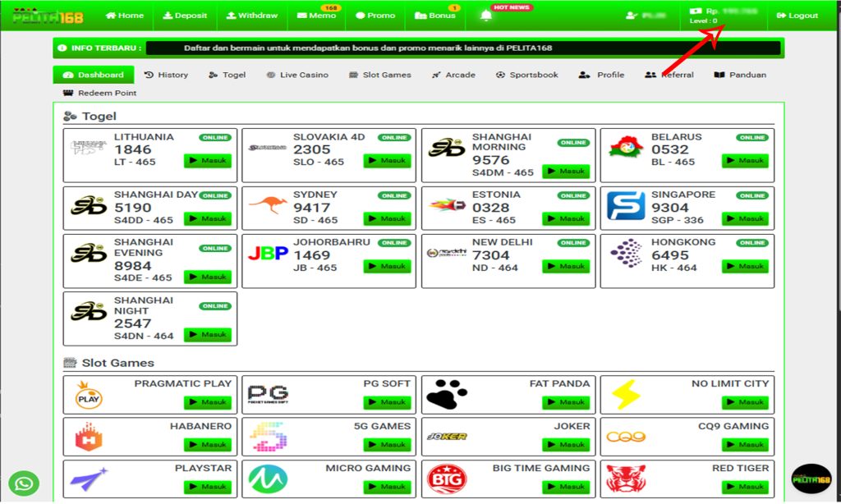This screenshot has width=841, height=504.
Task: Switch to the Sportsbook tab
Action: (527, 75)
